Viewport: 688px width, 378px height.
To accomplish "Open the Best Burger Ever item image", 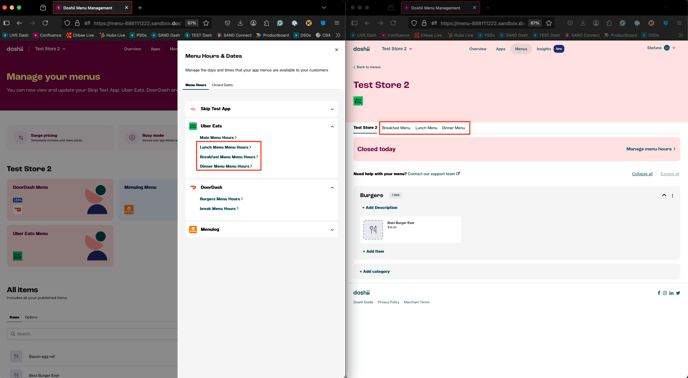I will (373, 230).
